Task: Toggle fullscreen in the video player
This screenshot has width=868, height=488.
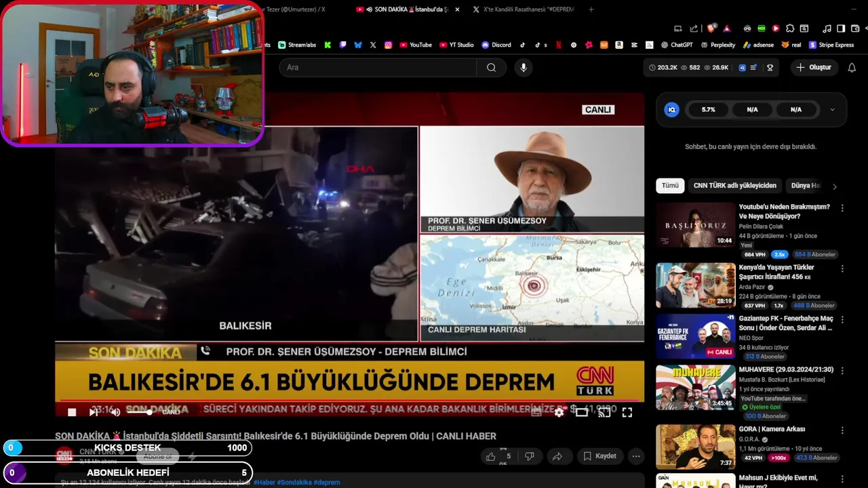Action: [627, 412]
